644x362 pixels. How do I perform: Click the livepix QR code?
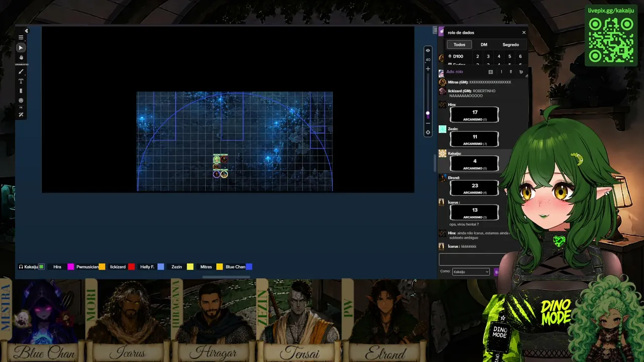pyautogui.click(x=611, y=40)
